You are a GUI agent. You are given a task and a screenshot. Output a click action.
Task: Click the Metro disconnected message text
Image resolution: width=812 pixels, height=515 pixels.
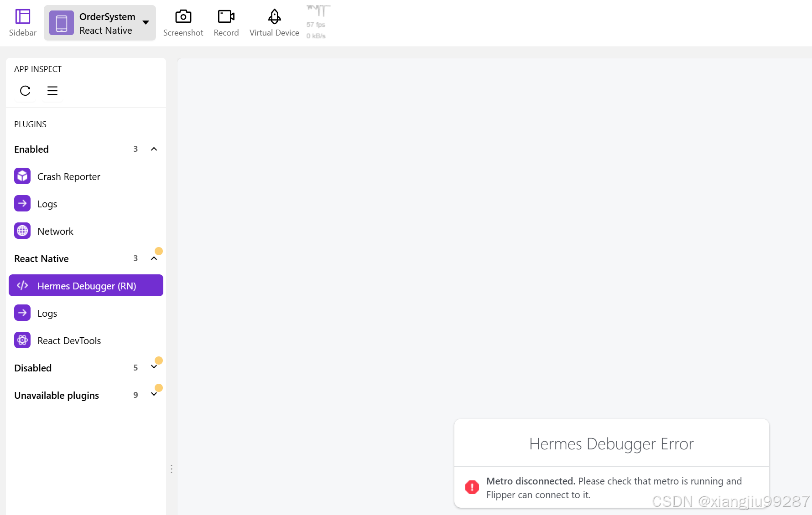tap(614, 488)
